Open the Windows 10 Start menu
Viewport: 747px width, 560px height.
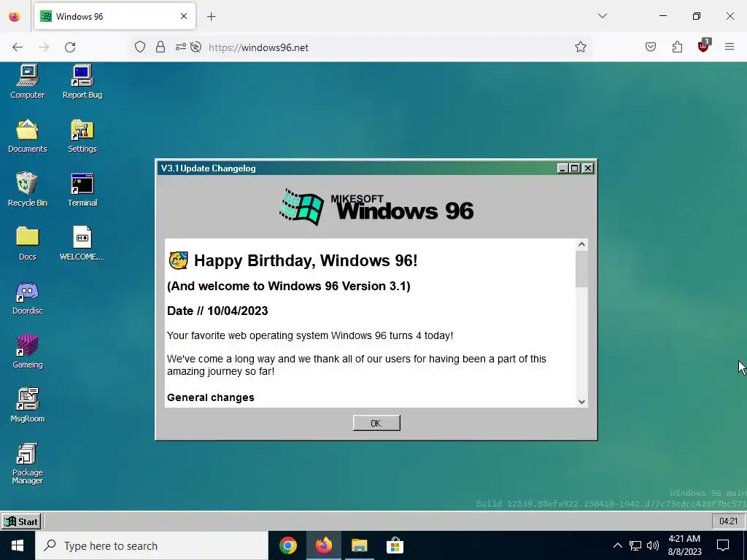[x=18, y=545]
